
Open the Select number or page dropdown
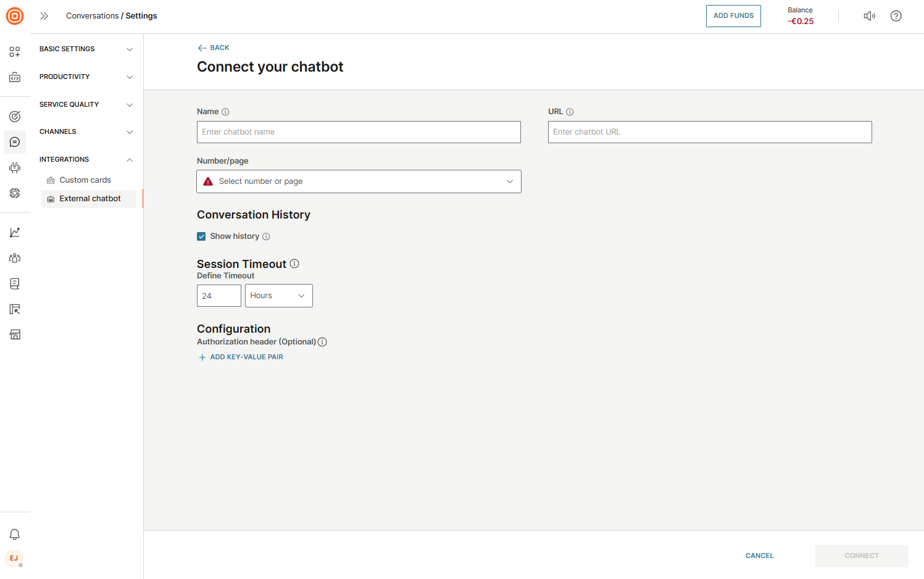tap(359, 181)
